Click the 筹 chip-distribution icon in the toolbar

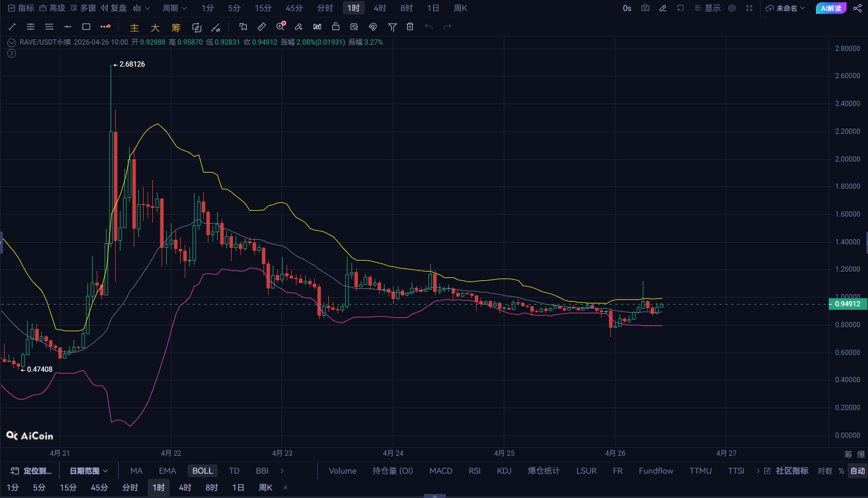click(176, 27)
